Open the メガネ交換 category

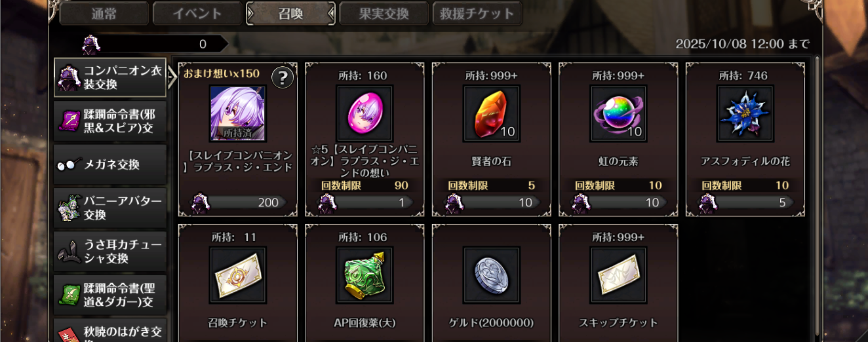click(110, 164)
